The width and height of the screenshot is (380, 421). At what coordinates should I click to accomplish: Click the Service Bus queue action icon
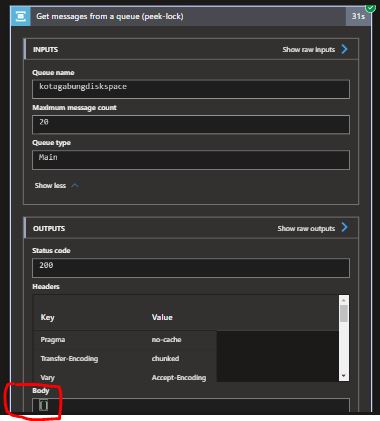click(21, 16)
